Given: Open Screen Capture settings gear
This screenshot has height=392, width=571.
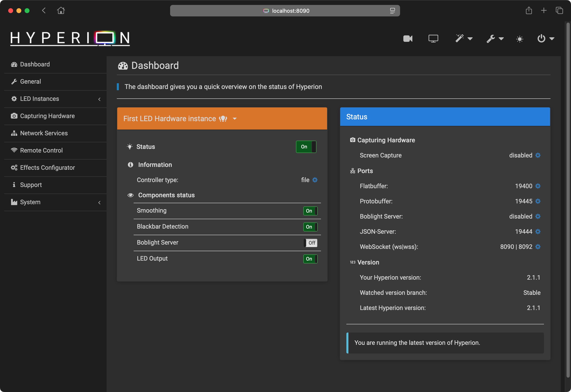Looking at the screenshot, I should click(538, 155).
